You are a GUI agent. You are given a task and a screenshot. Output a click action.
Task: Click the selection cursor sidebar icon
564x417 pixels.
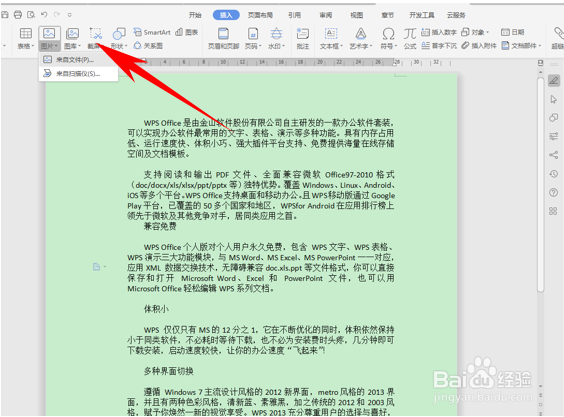click(x=554, y=99)
